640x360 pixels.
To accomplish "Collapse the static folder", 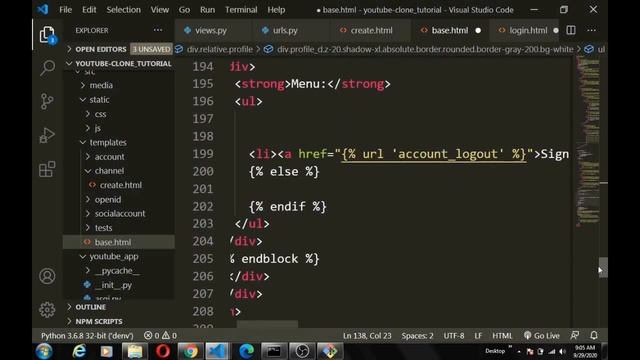I will coord(99,100).
